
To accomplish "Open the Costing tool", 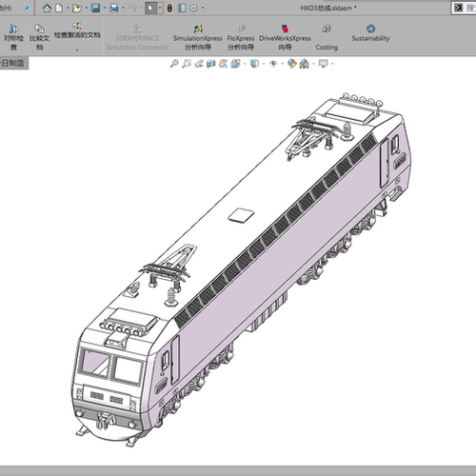I will point(327,37).
